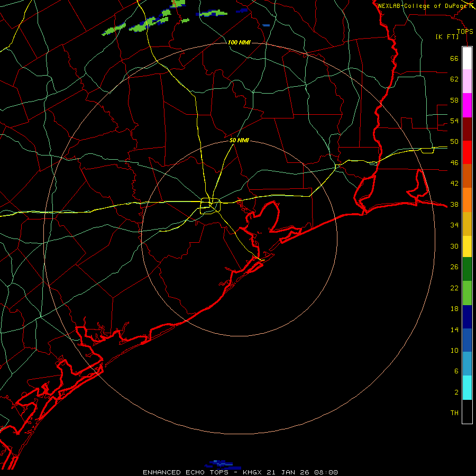Select the dark green legend swatch
This screenshot has width=476, height=476.
pos(467,269)
